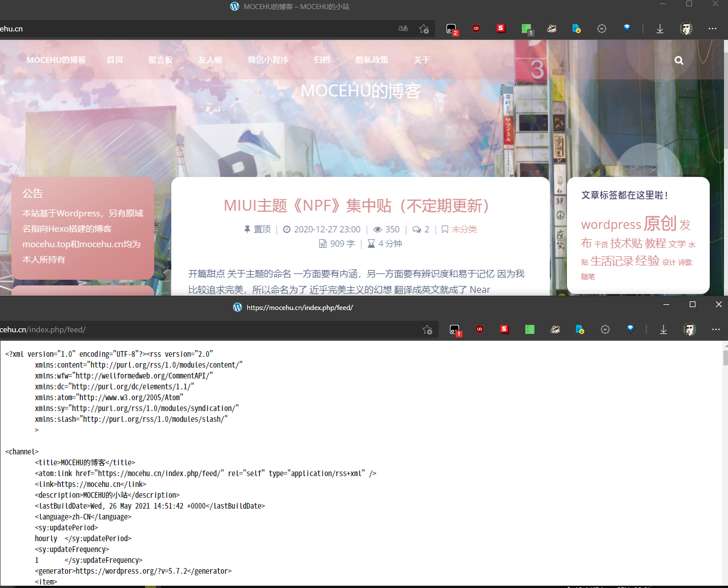Click the blue diamond extension icon
Screen dimensions: 728x588
click(x=627, y=28)
